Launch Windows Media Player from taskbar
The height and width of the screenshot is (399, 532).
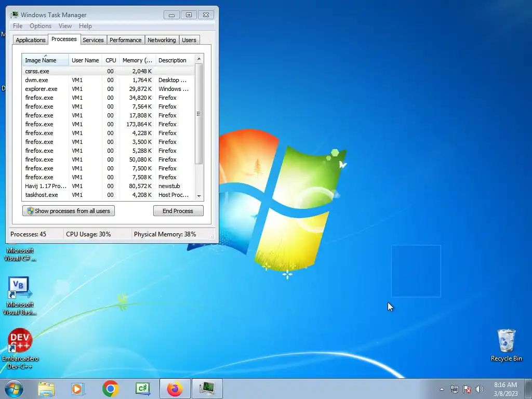pyautogui.click(x=77, y=389)
